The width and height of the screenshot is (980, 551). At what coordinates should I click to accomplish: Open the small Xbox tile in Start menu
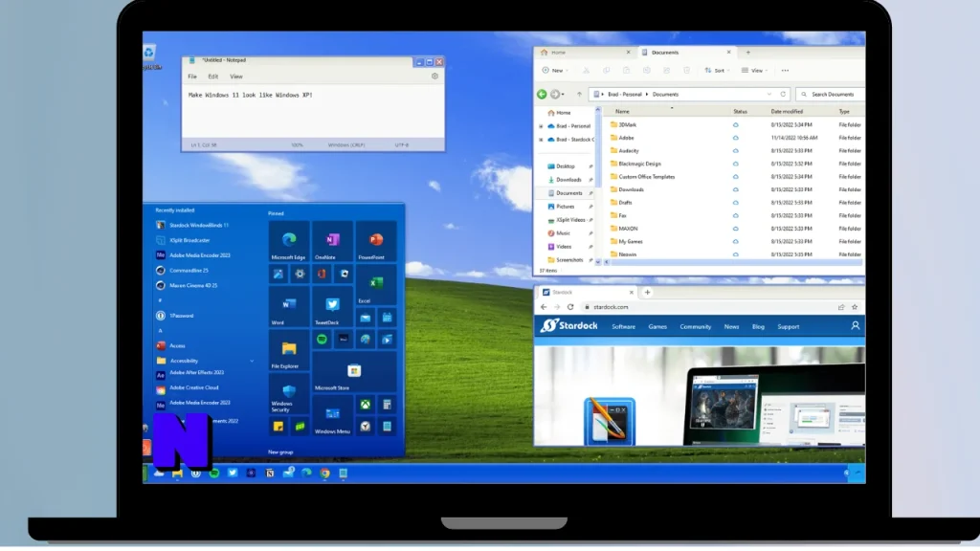tap(365, 405)
